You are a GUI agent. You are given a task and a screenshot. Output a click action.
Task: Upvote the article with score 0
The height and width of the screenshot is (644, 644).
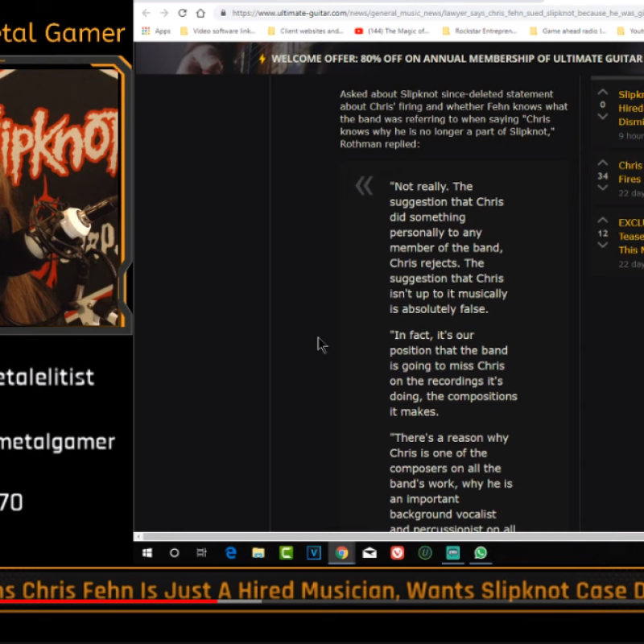pyautogui.click(x=602, y=93)
